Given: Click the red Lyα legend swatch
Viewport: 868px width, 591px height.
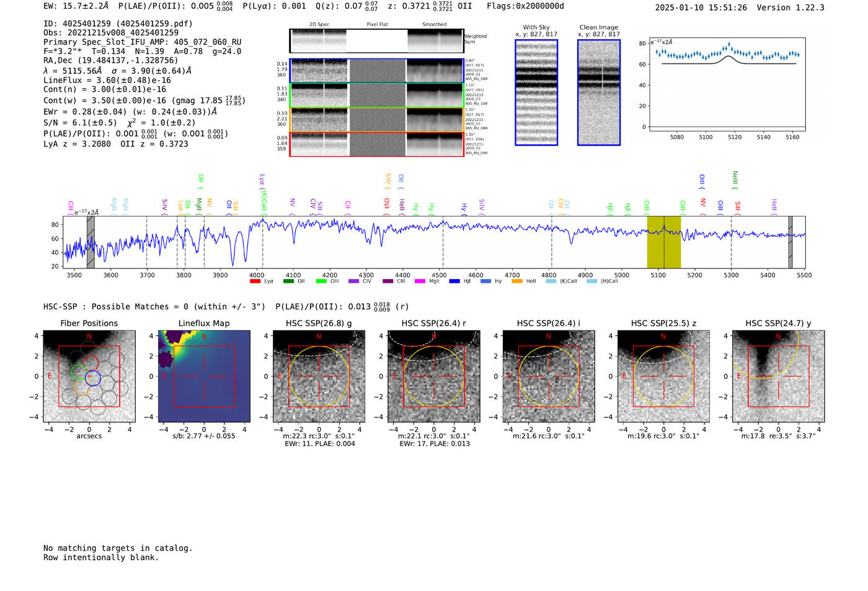Looking at the screenshot, I should pyautogui.click(x=255, y=281).
